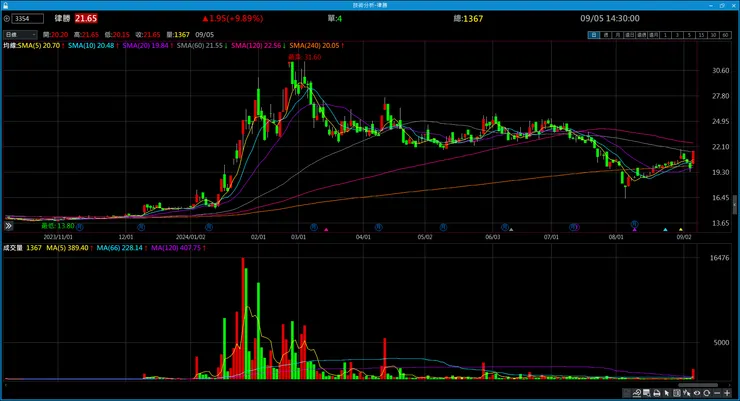
Task: Click the split-panel layout icon
Action: point(677,393)
